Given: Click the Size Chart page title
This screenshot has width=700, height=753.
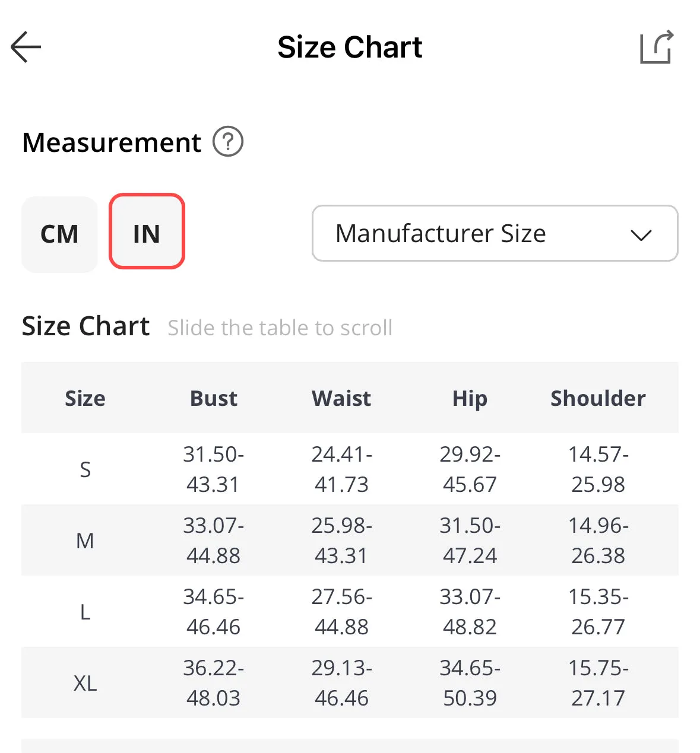Looking at the screenshot, I should click(x=350, y=47).
